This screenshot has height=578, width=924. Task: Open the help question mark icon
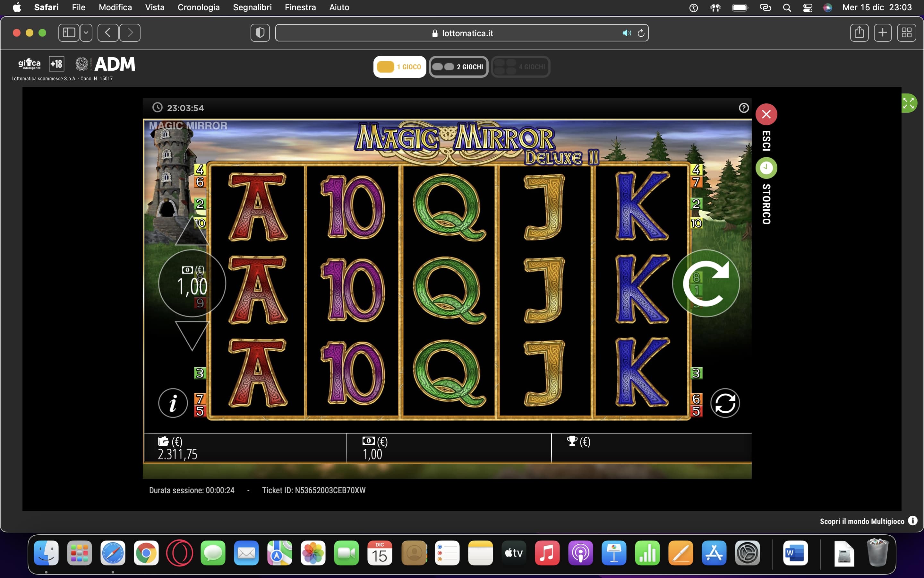(743, 108)
